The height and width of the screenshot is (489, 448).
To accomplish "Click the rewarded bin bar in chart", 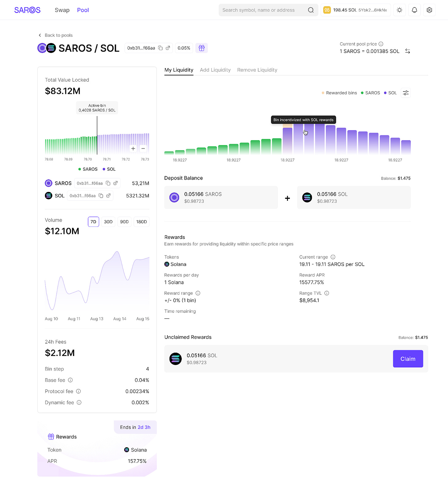I will point(287,139).
